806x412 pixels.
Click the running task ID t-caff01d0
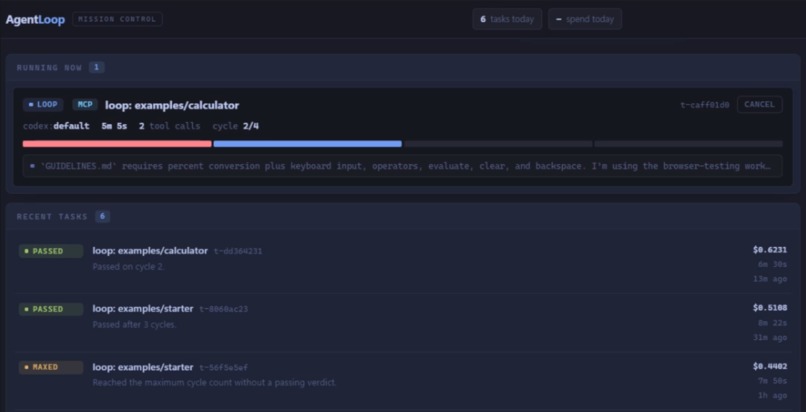tap(705, 105)
